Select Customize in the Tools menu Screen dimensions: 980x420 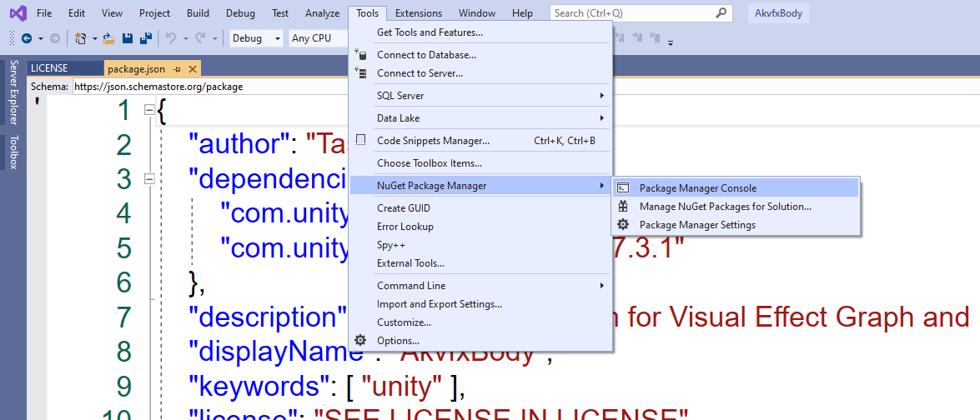(x=480, y=322)
